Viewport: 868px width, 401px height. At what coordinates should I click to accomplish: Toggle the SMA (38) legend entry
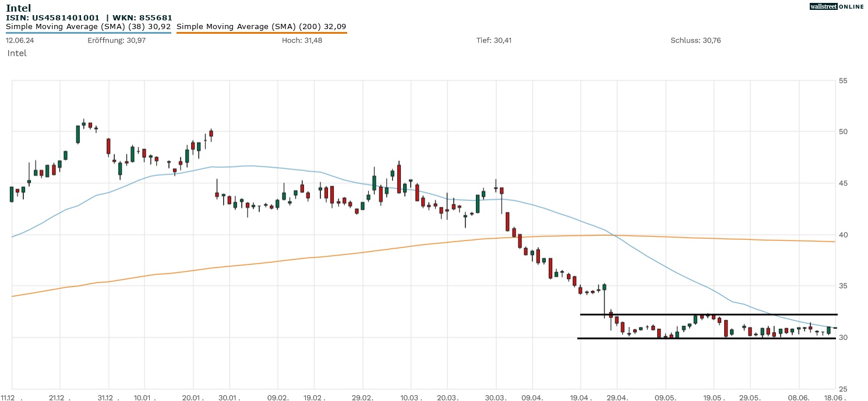tap(88, 26)
